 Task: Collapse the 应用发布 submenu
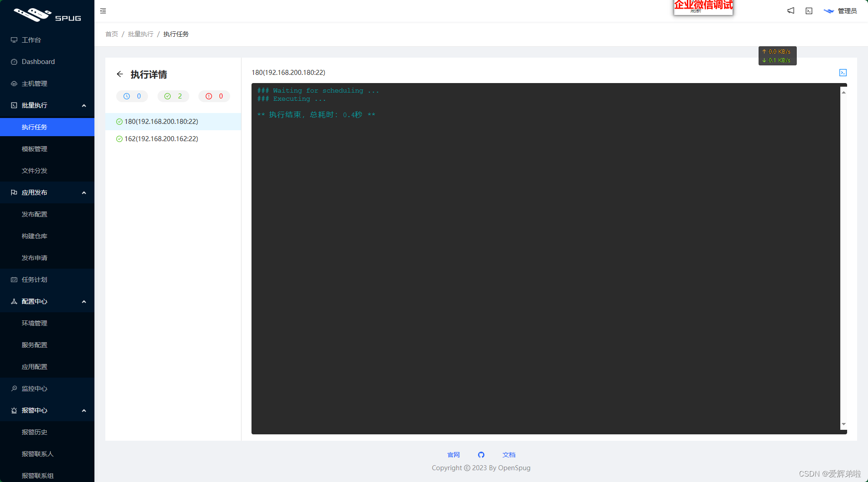click(x=84, y=192)
